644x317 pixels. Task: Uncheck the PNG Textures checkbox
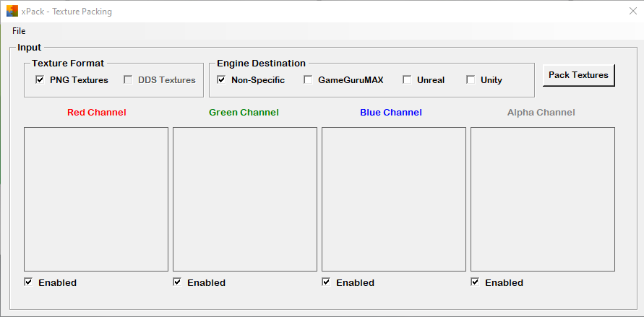pyautogui.click(x=40, y=79)
